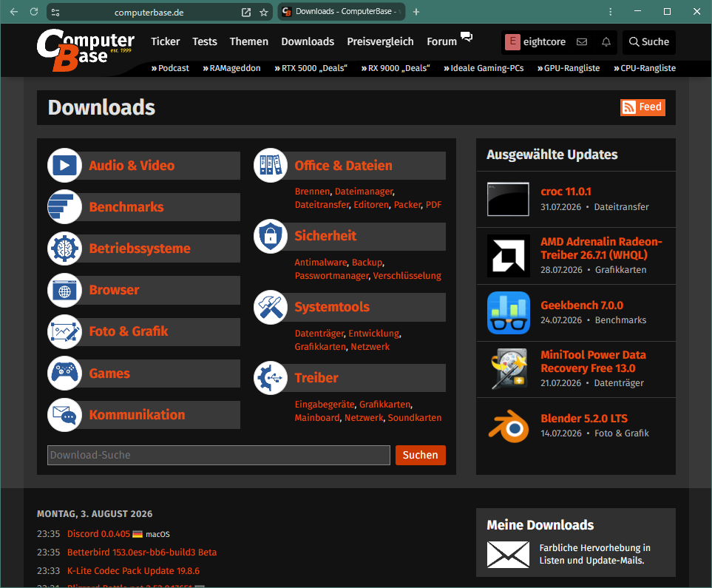Select the Downloads - ComputerBase browser tab
712x588 pixels.
tap(342, 12)
